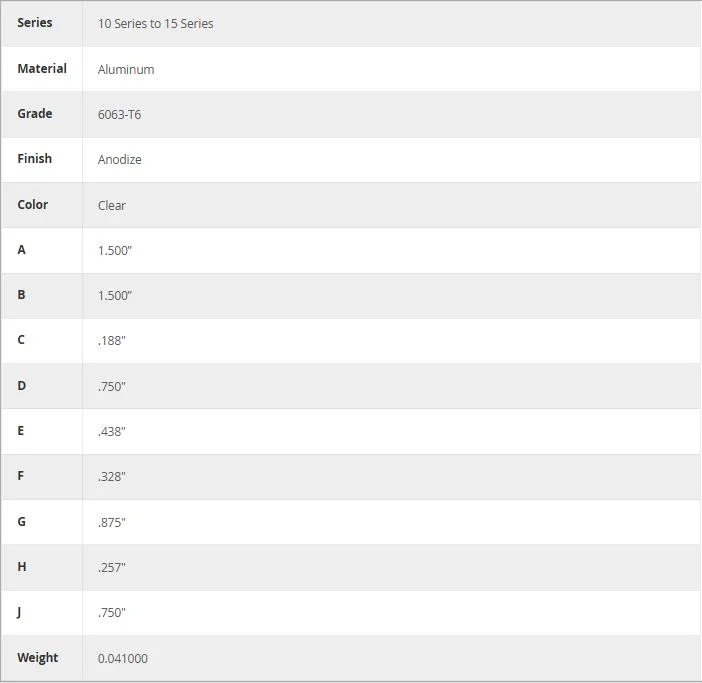The height and width of the screenshot is (683, 702).
Task: Select the Aluminum material value
Action: coord(126,70)
